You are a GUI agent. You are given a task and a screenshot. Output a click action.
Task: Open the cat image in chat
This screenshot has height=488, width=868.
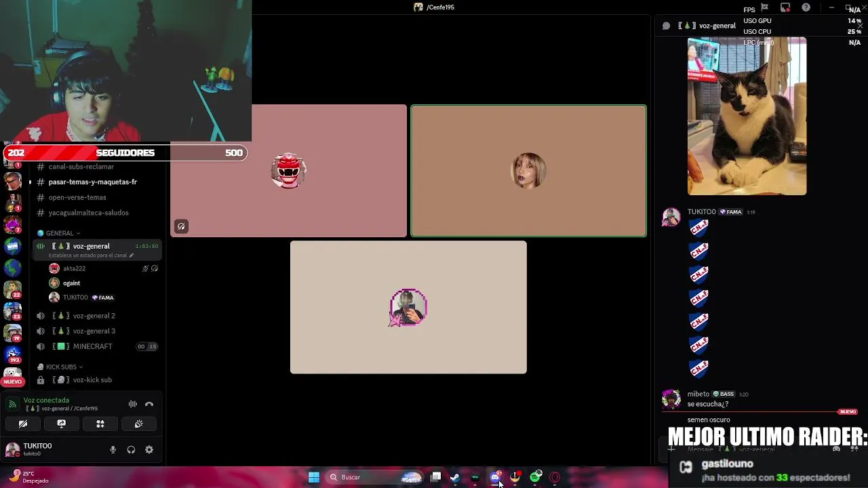[747, 116]
